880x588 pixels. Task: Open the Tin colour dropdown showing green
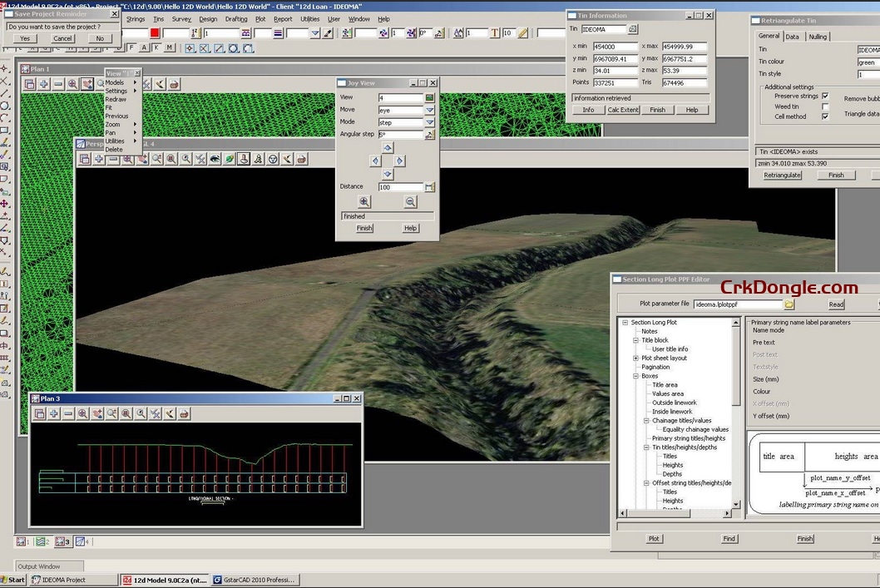pyautogui.click(x=873, y=62)
